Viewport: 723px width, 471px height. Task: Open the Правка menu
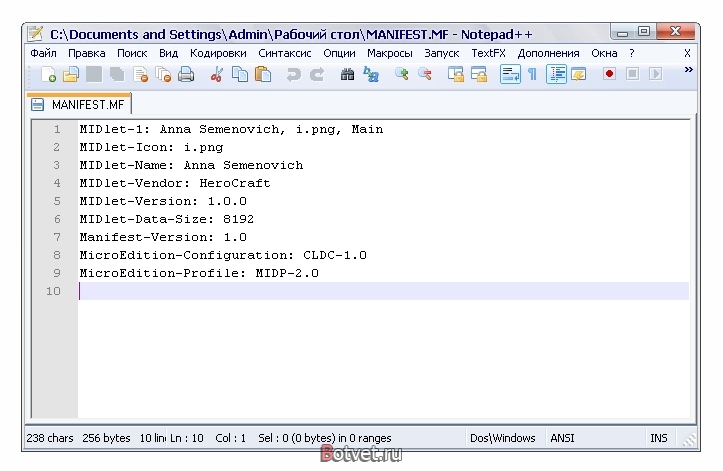pyautogui.click(x=87, y=54)
